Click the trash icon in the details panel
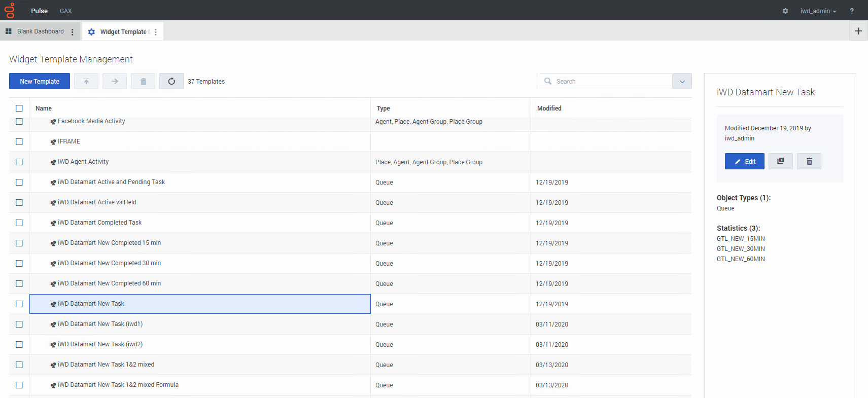The width and height of the screenshot is (868, 398). [x=809, y=161]
